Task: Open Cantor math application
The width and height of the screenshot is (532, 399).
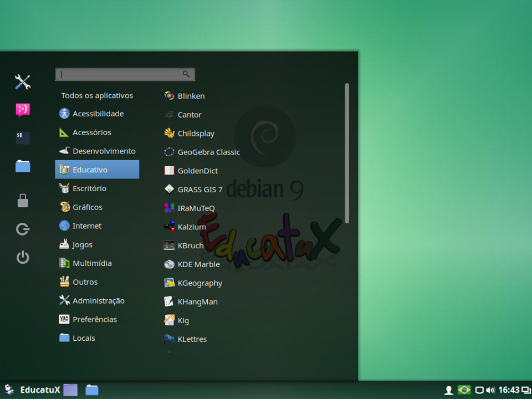Action: click(x=182, y=115)
